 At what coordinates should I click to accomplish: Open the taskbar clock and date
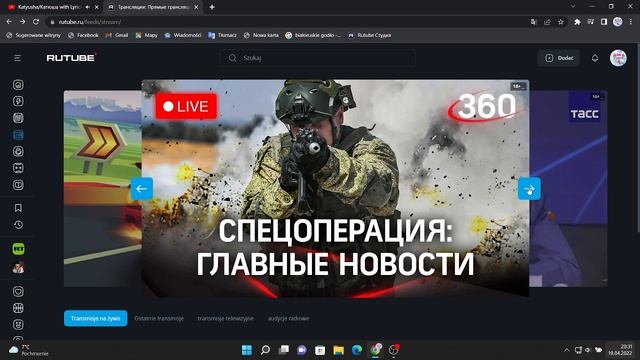pos(620,350)
